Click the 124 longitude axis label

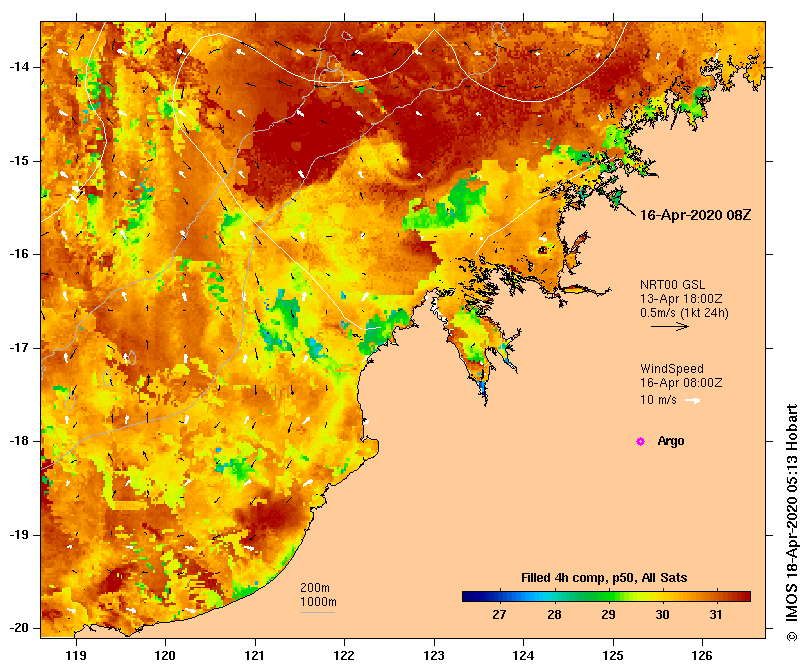coord(523,656)
